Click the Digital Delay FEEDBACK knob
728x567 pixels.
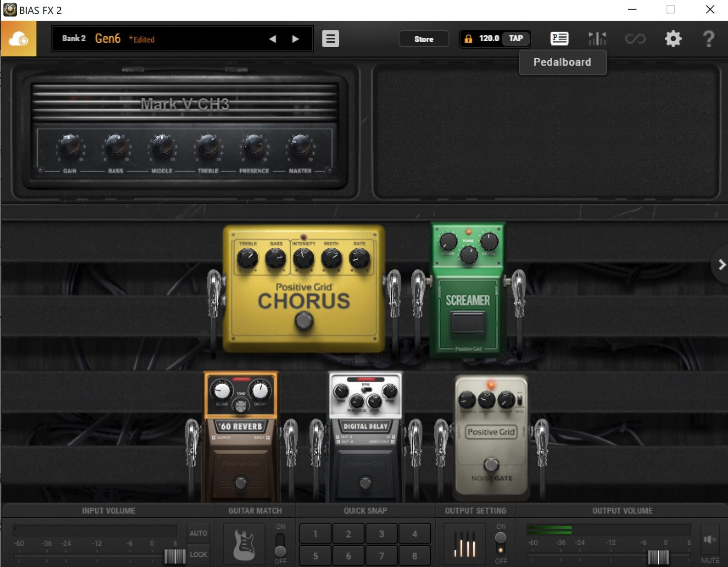coord(357,401)
